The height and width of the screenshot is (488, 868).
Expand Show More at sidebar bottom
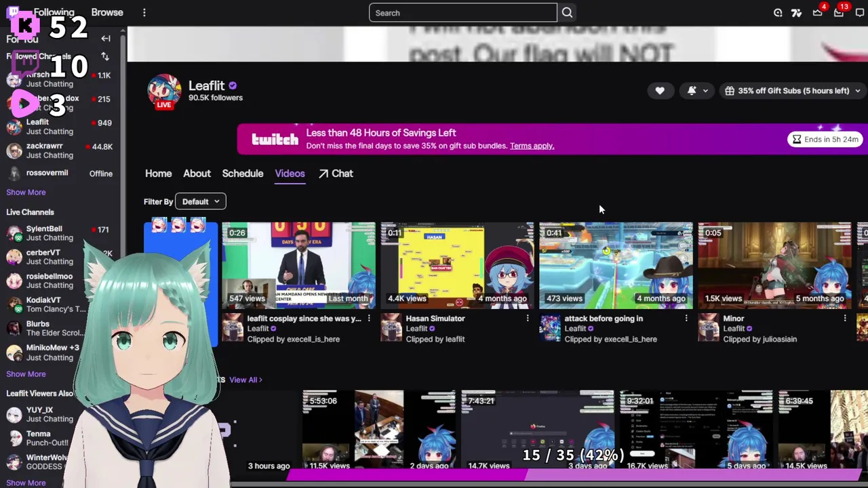(26, 483)
